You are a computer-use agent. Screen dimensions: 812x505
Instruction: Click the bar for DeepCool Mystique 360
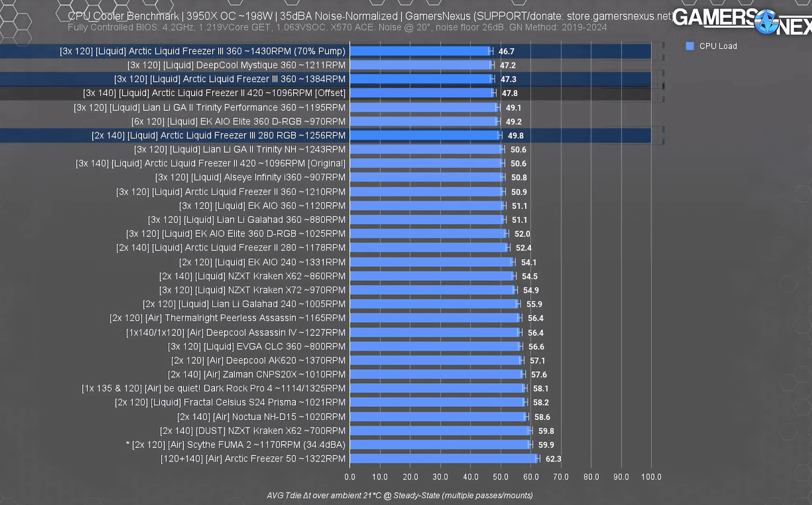coord(421,65)
